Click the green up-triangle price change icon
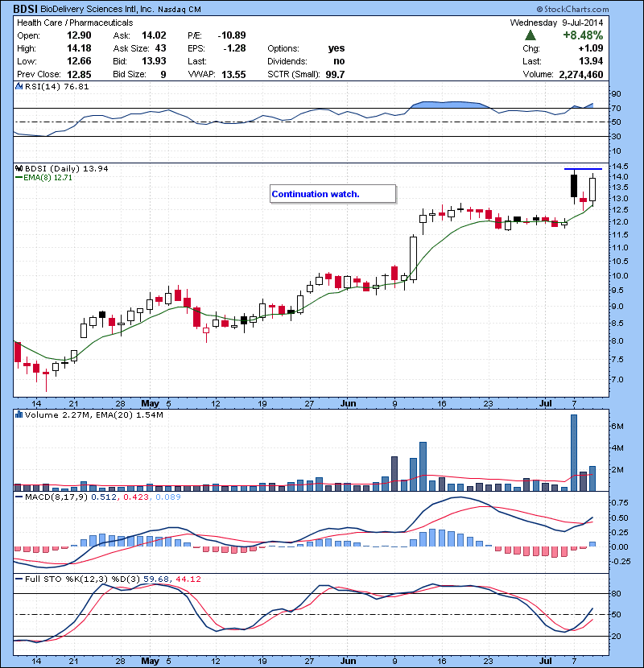Screen dimensions: 644x668 pyautogui.click(x=530, y=35)
